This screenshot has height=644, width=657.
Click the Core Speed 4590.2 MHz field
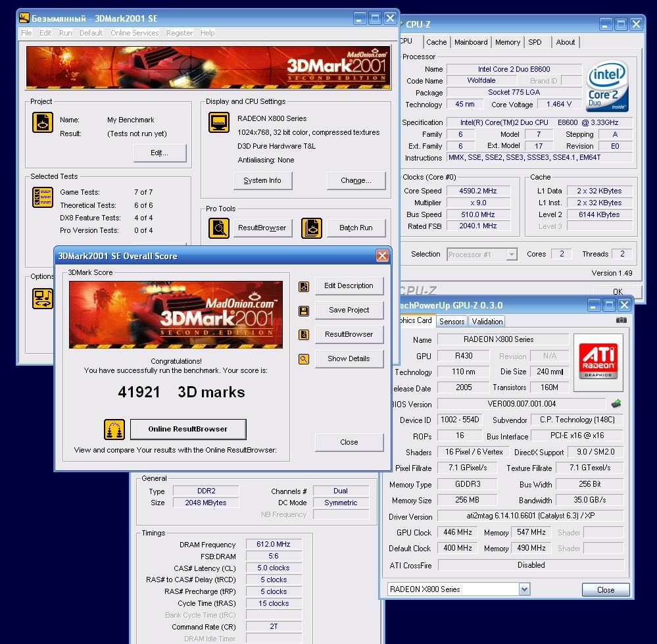[x=478, y=191]
